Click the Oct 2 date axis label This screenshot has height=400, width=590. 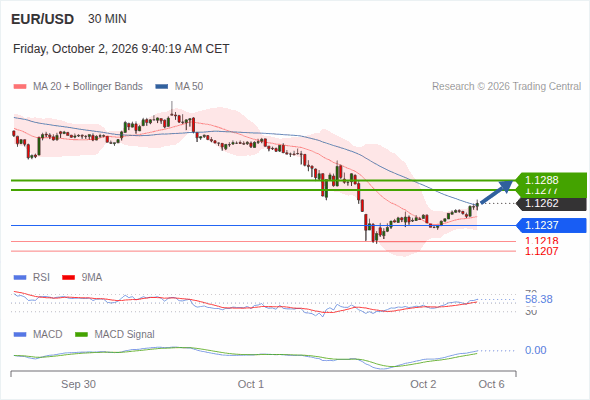423,384
